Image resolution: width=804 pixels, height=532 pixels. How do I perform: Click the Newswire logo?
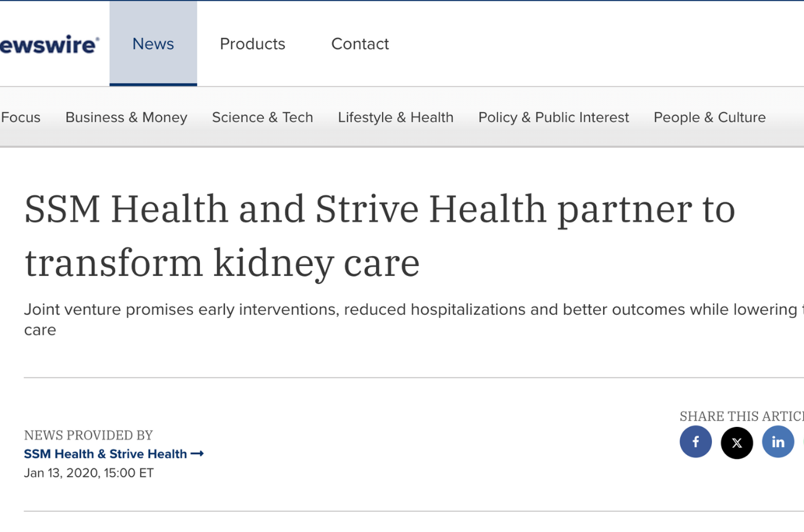(49, 45)
